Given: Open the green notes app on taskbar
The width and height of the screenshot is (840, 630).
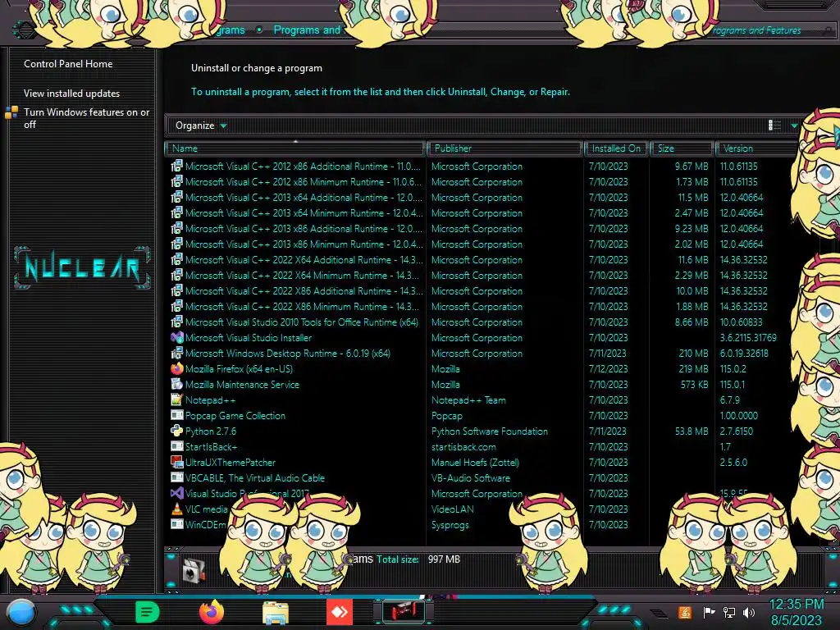Looking at the screenshot, I should [x=148, y=612].
